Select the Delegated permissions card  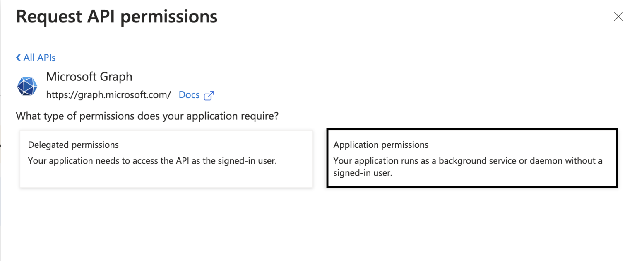click(x=166, y=159)
